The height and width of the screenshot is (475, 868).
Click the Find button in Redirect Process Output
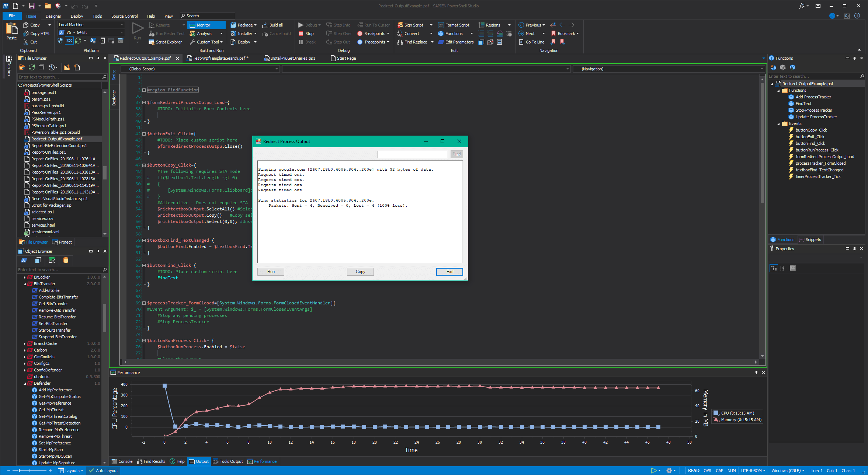456,154
